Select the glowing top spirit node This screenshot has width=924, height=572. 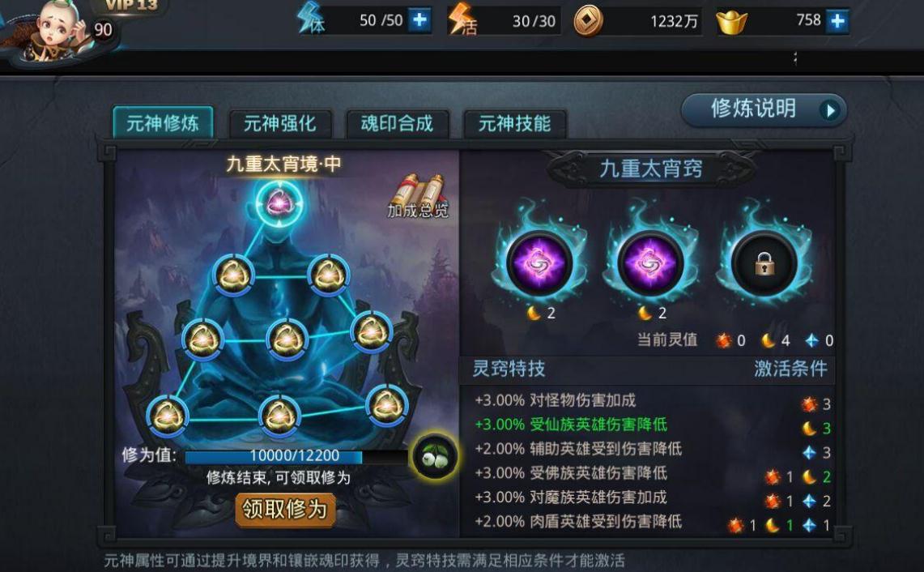pos(277,203)
